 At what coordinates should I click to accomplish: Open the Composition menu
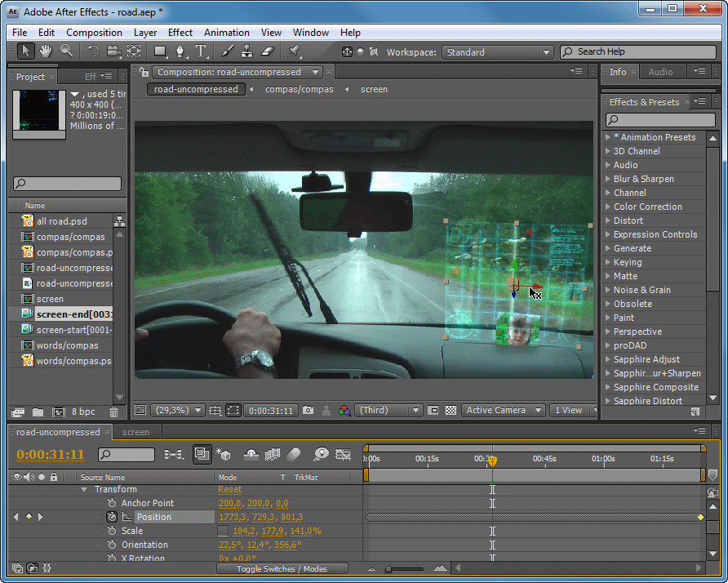coord(94,33)
